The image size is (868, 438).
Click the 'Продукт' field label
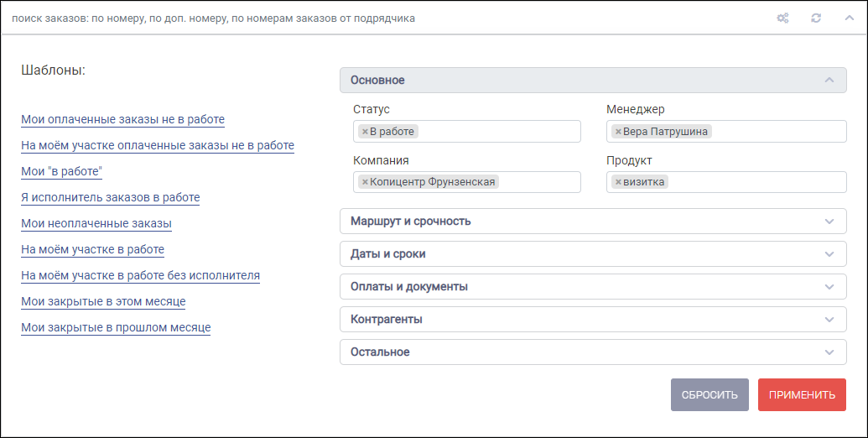click(630, 160)
